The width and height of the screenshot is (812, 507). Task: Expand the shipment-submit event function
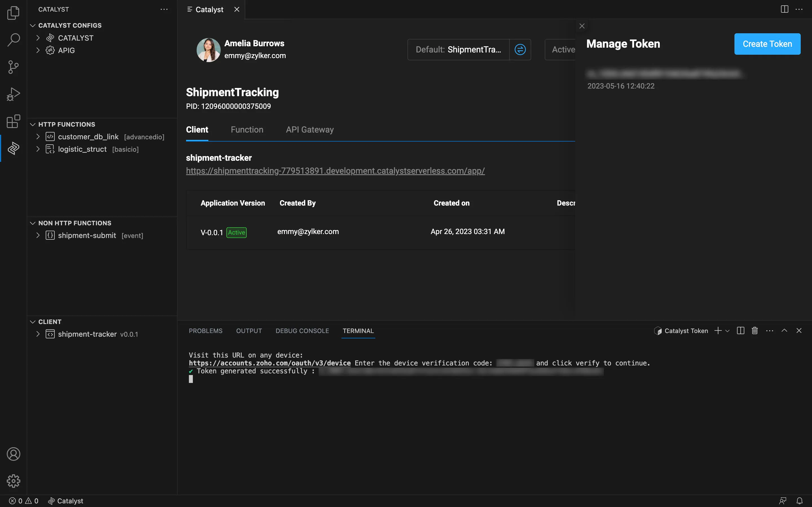38,235
